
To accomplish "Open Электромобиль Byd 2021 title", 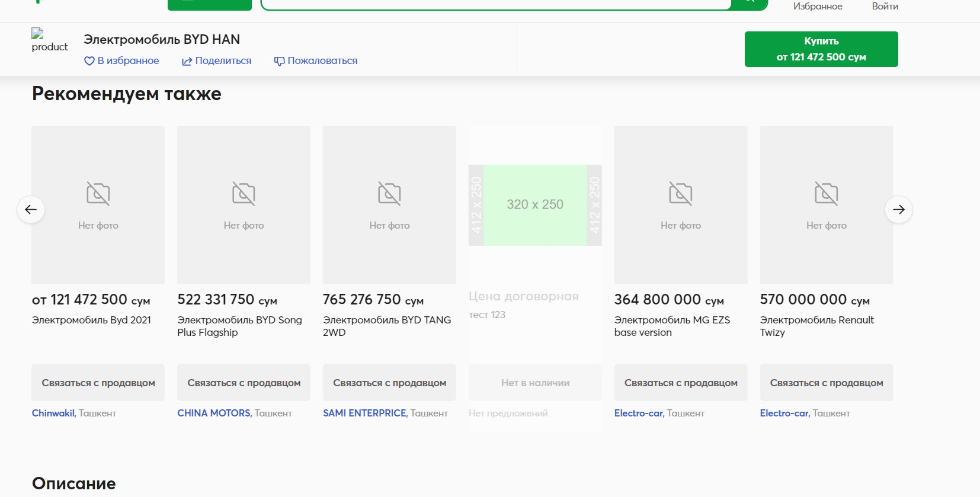I will click(x=91, y=320).
